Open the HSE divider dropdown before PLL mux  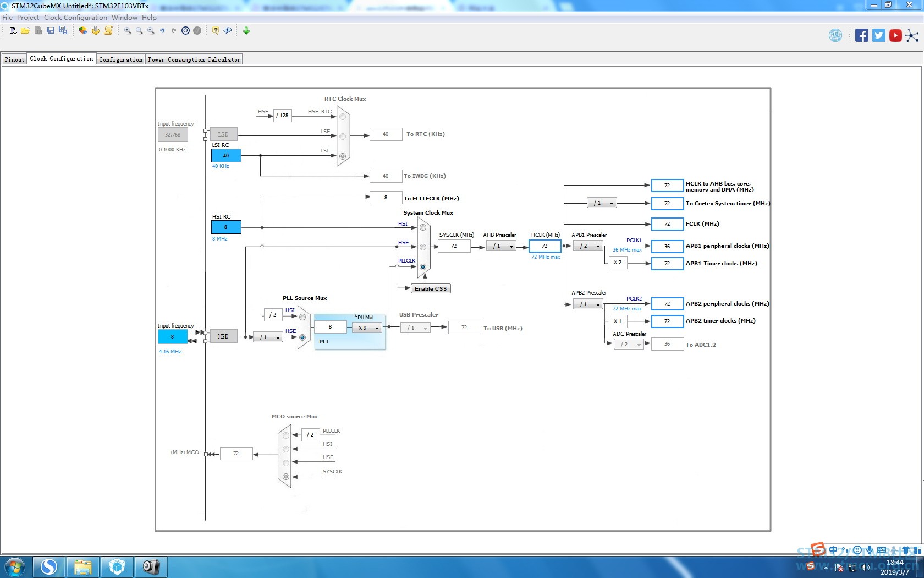[268, 337]
